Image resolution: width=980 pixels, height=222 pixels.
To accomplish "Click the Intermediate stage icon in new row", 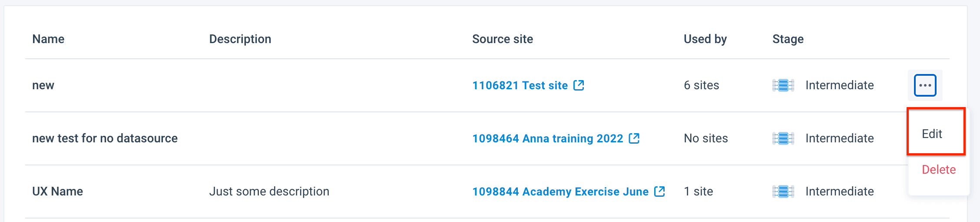I will tap(783, 85).
